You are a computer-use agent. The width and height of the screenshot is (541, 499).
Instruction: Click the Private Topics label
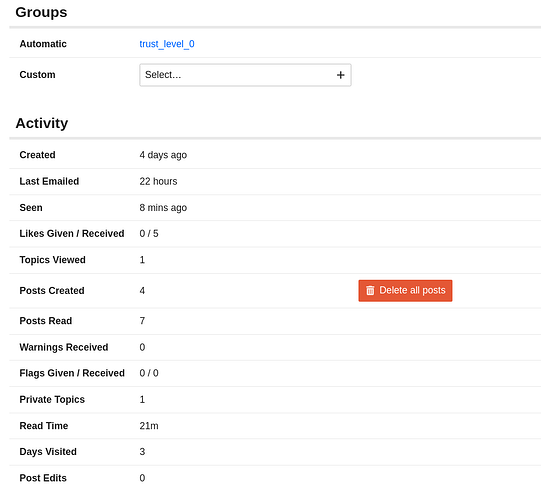tap(52, 399)
